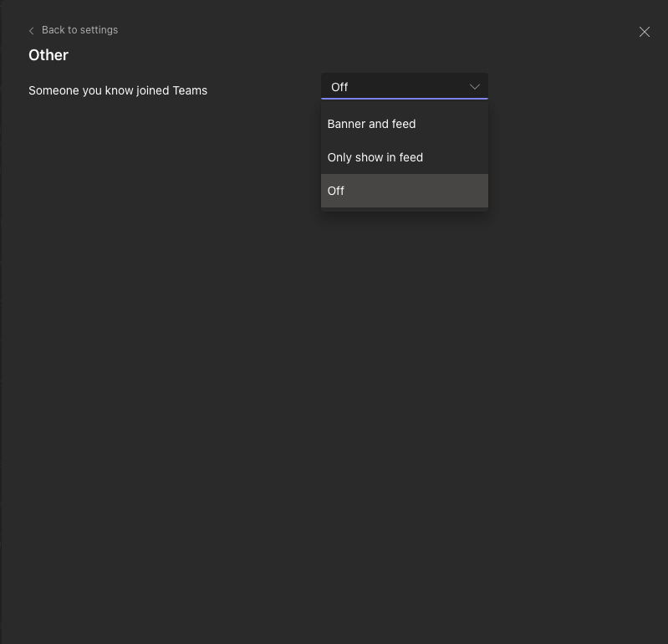Enable banner notifications via Banner and feed
This screenshot has width=668, height=644.
405,124
